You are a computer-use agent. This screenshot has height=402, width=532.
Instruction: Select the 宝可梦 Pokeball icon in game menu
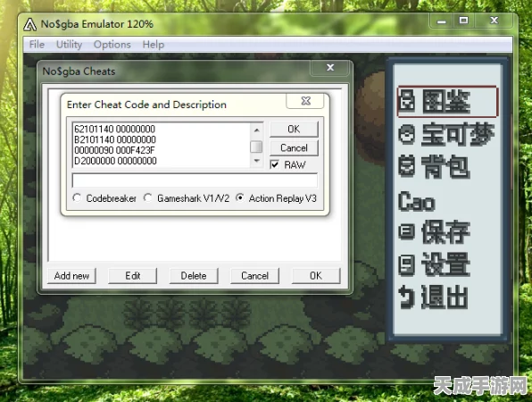pyautogui.click(x=406, y=135)
